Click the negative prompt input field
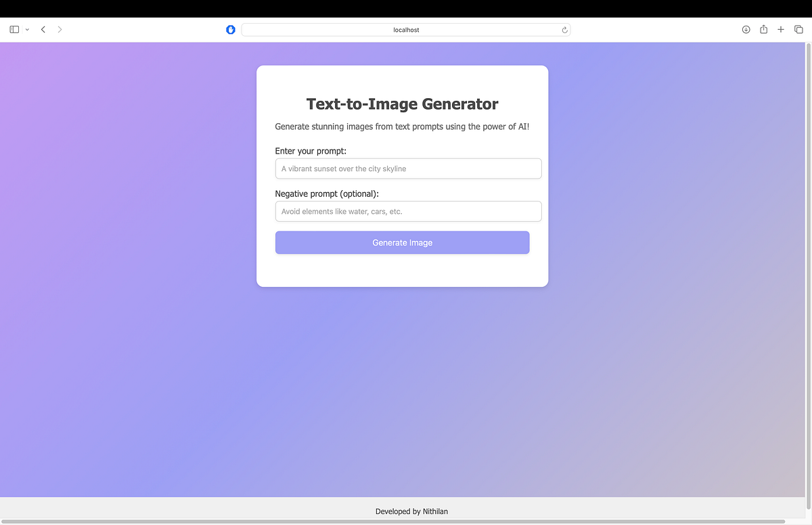Viewport: 812px width, 525px height. (408, 211)
